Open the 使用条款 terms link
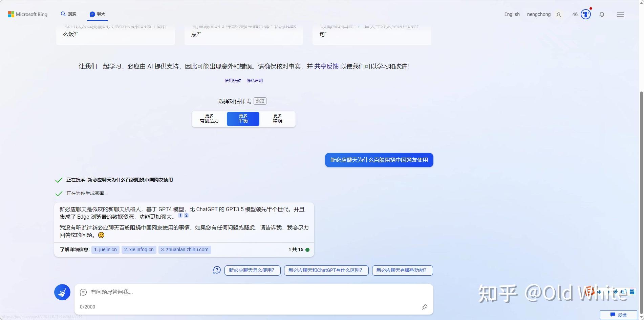This screenshot has width=644, height=320. point(233,80)
